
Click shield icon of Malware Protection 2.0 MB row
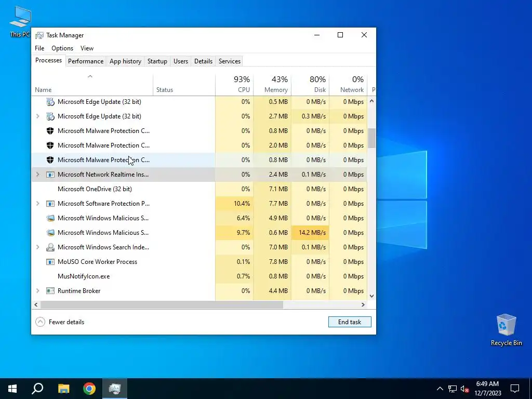[x=50, y=145]
